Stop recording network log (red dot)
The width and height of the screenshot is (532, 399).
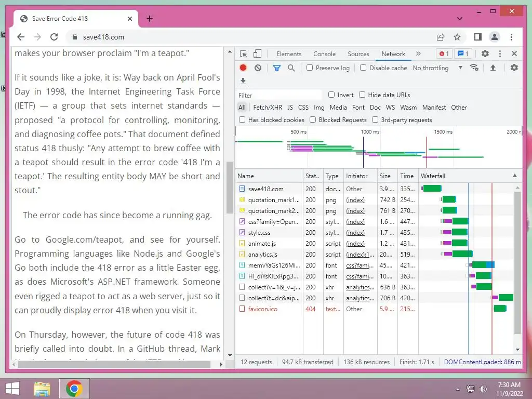[243, 68]
